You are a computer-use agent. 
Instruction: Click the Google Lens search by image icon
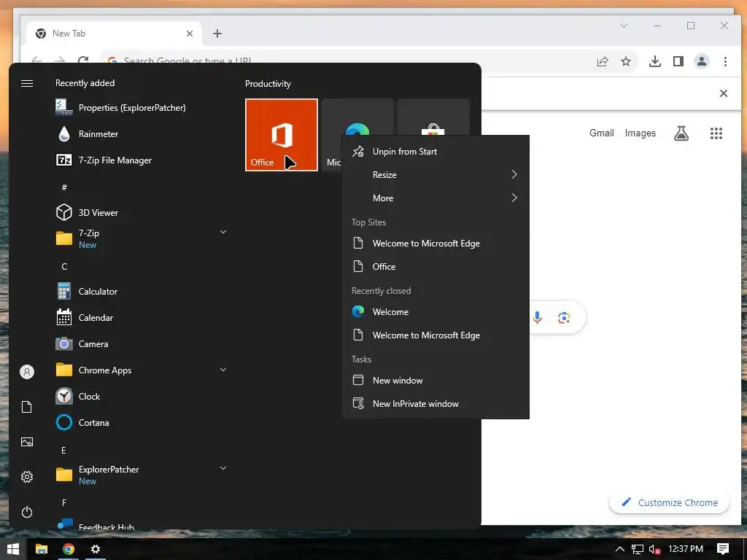[x=564, y=317]
